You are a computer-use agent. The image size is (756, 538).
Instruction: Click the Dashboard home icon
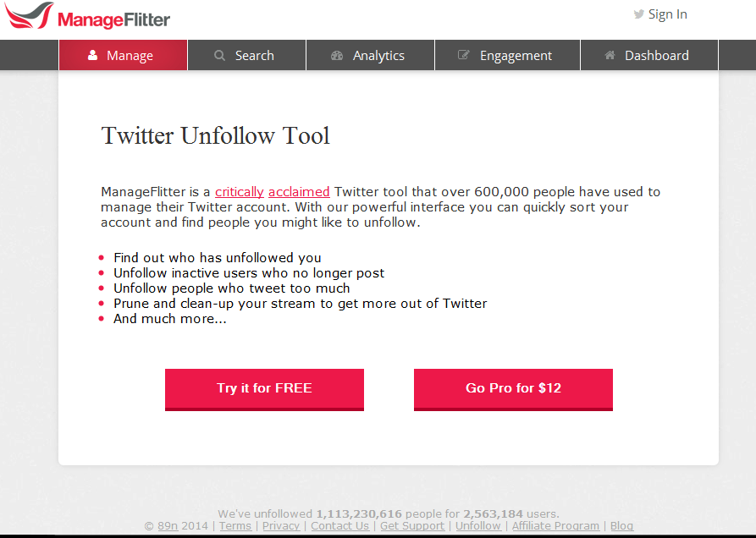[x=610, y=56]
